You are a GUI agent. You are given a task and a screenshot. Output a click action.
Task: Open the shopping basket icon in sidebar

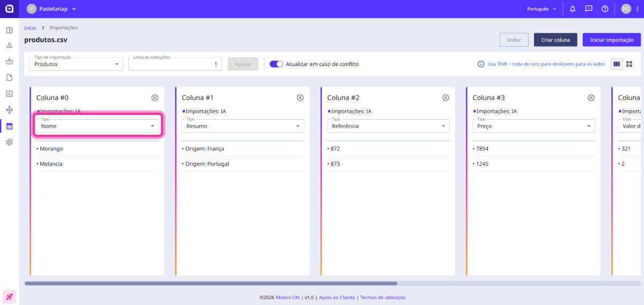click(9, 61)
